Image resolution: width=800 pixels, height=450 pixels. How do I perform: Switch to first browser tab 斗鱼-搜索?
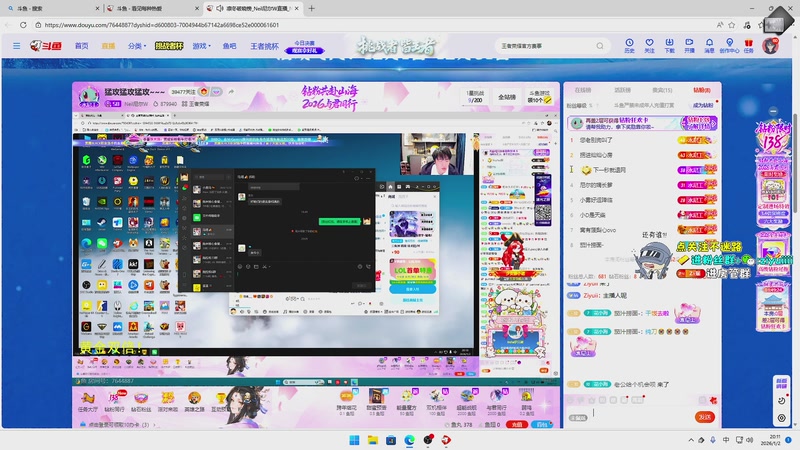pyautogui.click(x=51, y=8)
